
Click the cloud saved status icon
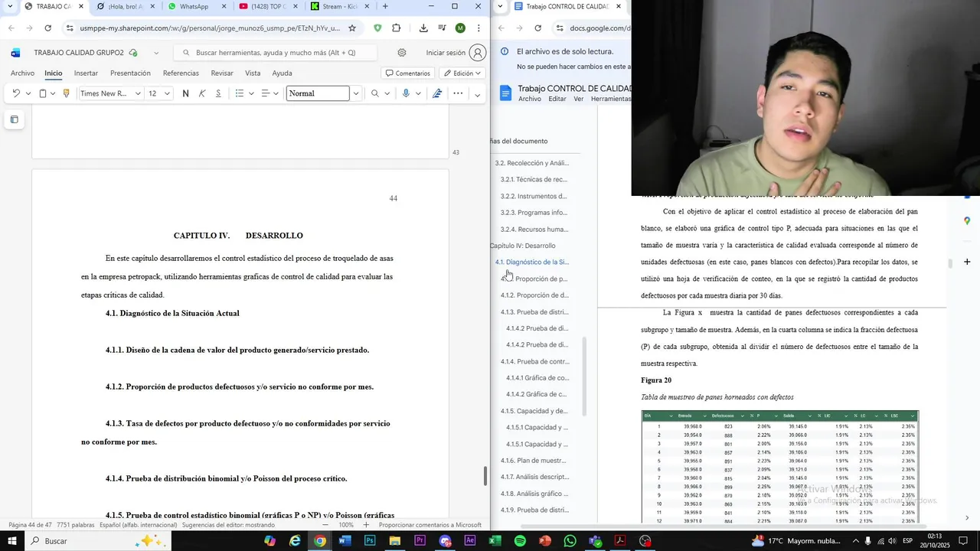[x=133, y=53]
